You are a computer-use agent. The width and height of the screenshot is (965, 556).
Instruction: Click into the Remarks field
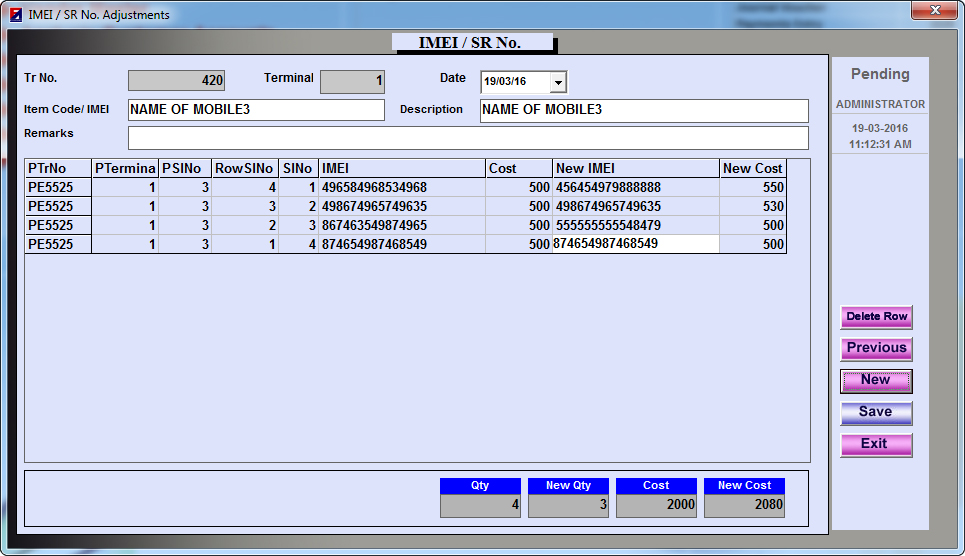click(x=468, y=137)
